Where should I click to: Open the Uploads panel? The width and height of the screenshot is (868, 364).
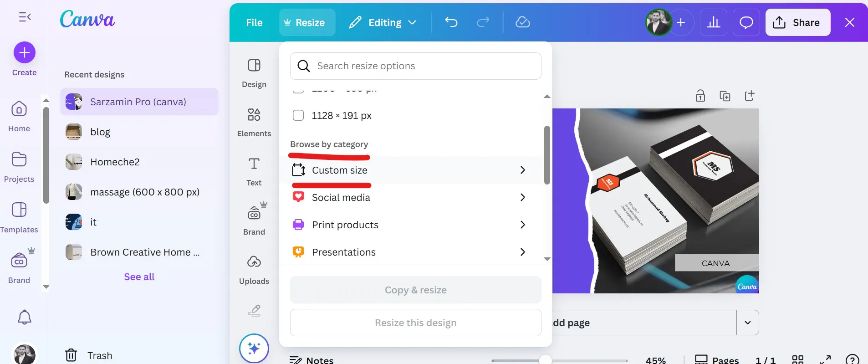[x=254, y=270]
